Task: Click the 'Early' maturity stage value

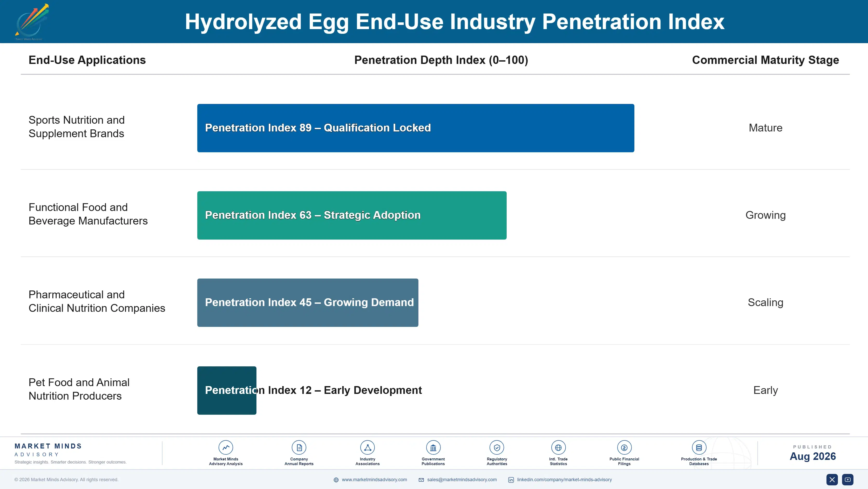Action: (x=765, y=390)
